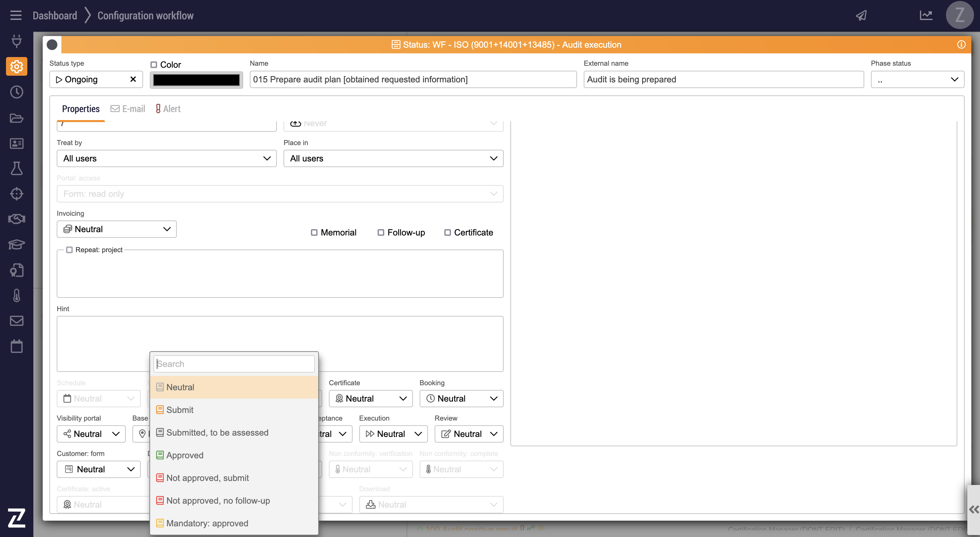
Task: Clear the Ongoing status type
Action: click(133, 79)
